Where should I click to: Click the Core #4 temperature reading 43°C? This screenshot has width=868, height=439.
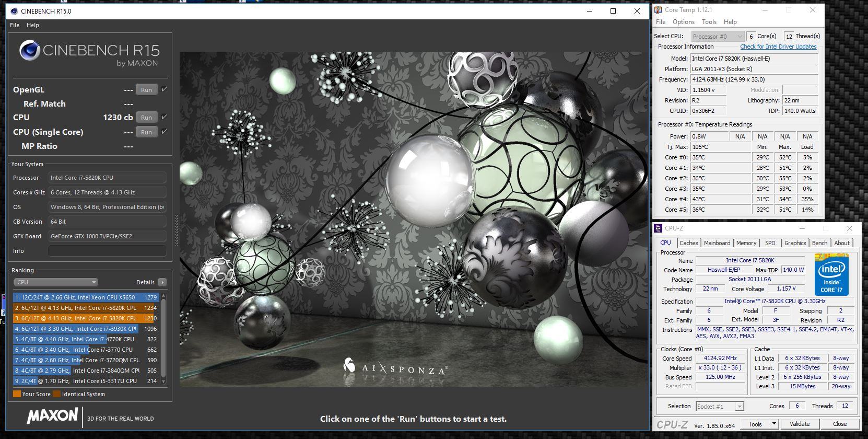point(721,199)
